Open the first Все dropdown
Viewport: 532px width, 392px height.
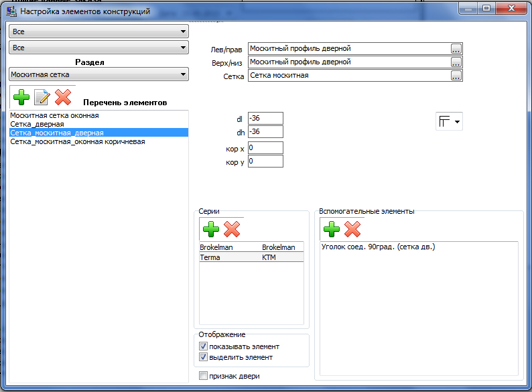coord(98,31)
